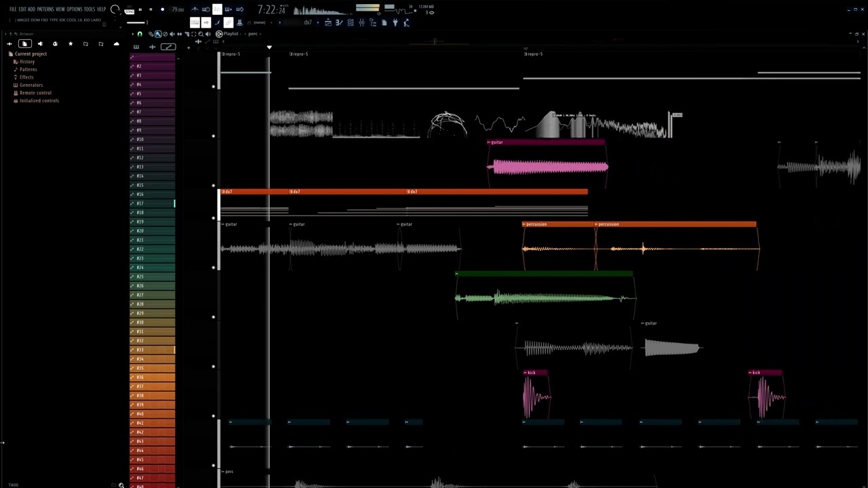Open the HELP menu

click(101, 9)
